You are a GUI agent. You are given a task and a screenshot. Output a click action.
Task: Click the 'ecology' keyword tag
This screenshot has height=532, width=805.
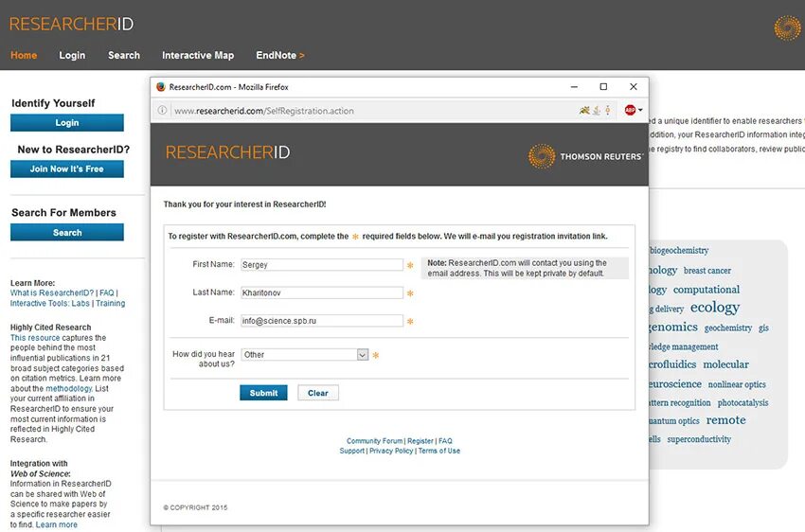click(x=715, y=308)
